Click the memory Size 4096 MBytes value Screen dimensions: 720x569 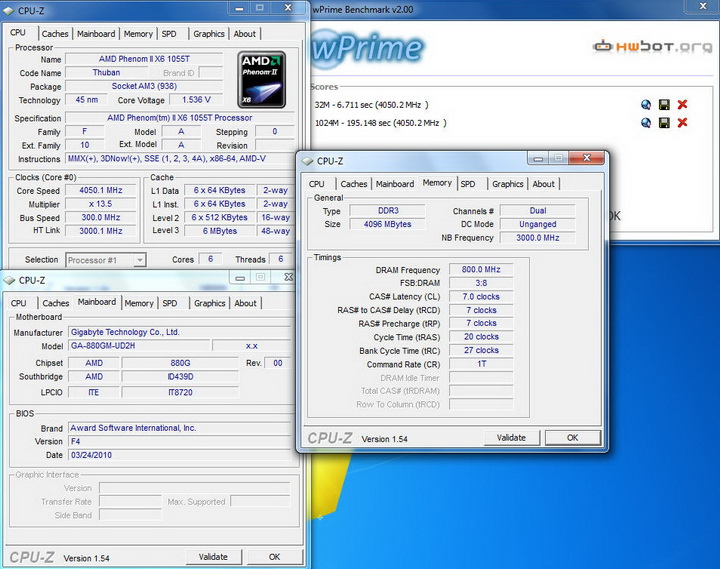click(x=387, y=224)
